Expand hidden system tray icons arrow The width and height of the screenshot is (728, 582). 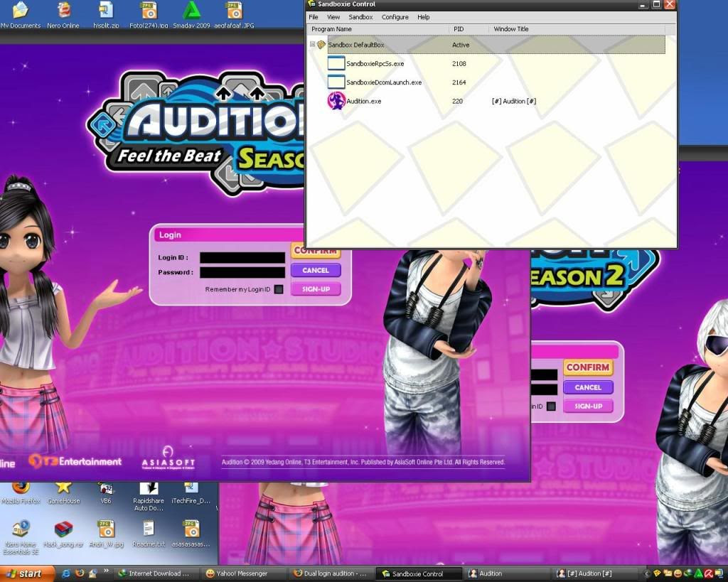point(647,573)
